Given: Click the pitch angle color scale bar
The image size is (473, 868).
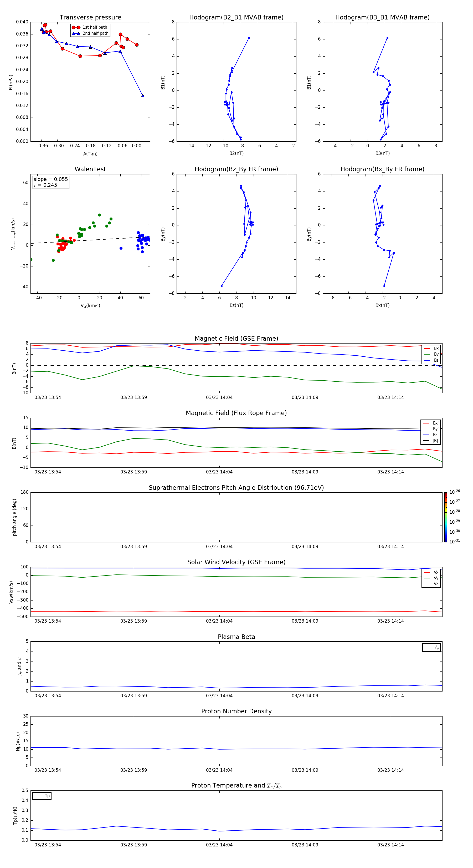Looking at the screenshot, I should pyautogui.click(x=446, y=517).
